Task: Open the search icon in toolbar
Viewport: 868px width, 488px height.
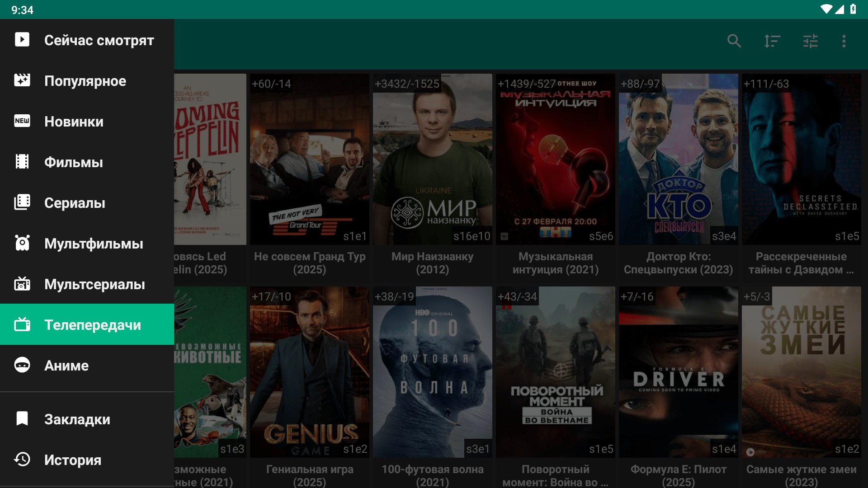Action: pyautogui.click(x=734, y=41)
